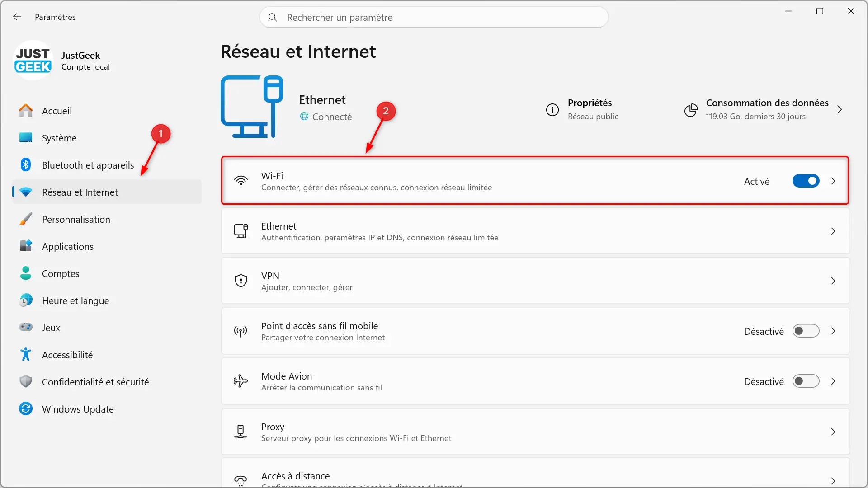Screen dimensions: 868x488
Task: Open Accessibilité section
Action: [107, 355]
